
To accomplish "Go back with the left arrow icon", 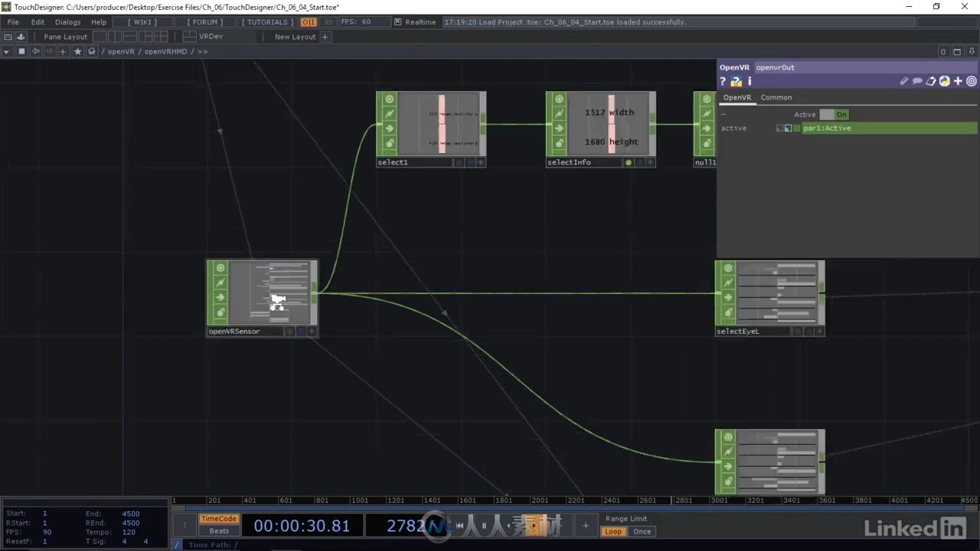I will pyautogui.click(x=35, y=51).
